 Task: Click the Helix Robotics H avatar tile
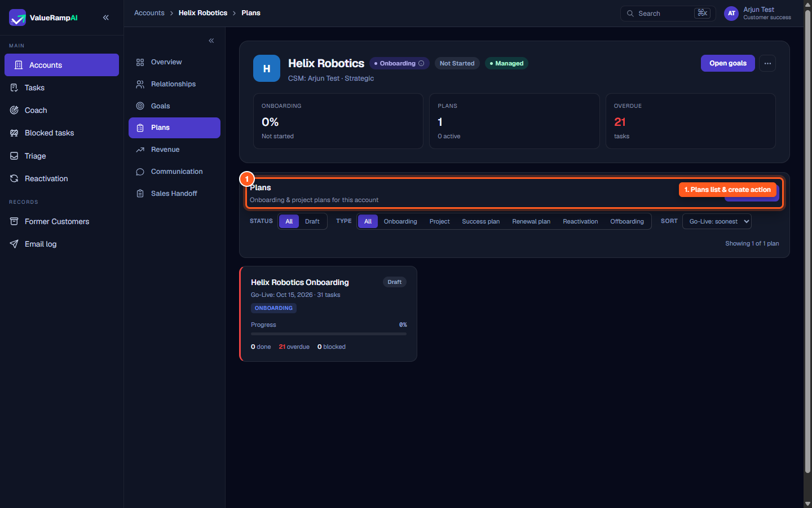click(x=267, y=68)
